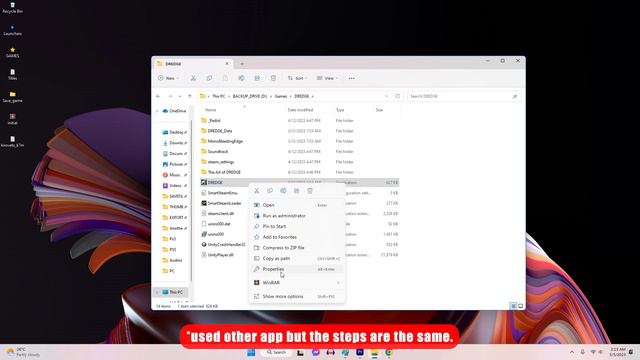Expand the WinRAR submenu arrow
The height and width of the screenshot is (360, 640).
click(x=338, y=283)
